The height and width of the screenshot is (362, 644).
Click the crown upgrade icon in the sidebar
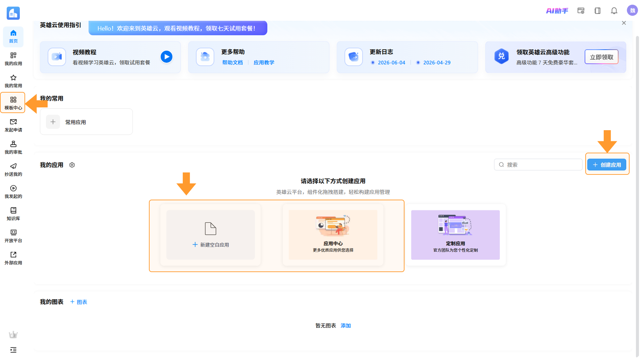[x=13, y=334]
